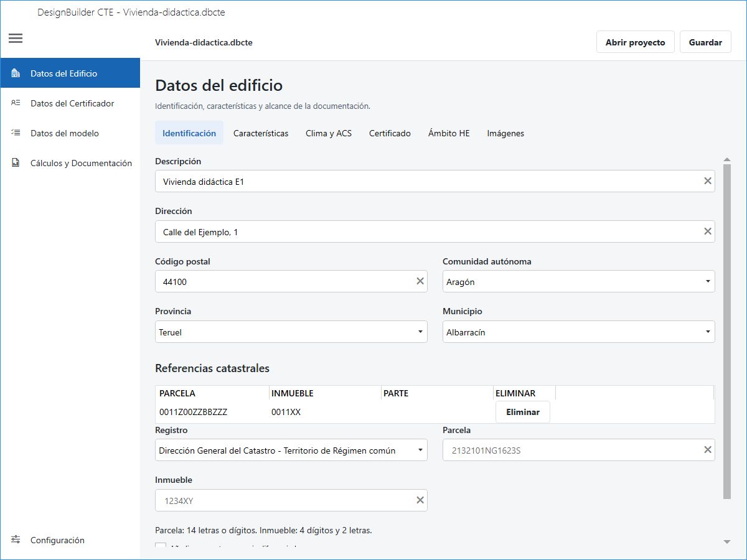Clear the Inmueble field with its X
The width and height of the screenshot is (747, 560).
pos(420,500)
